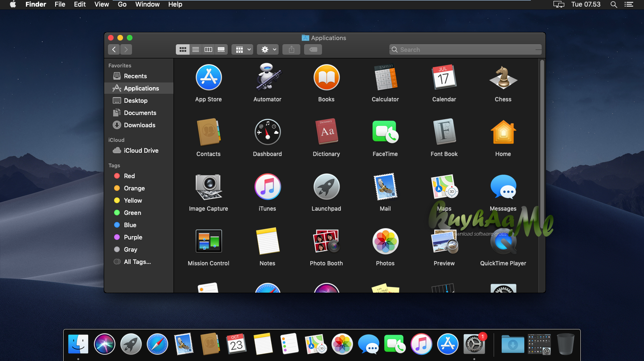Open the Go menu
644x361 pixels.
tap(122, 4)
